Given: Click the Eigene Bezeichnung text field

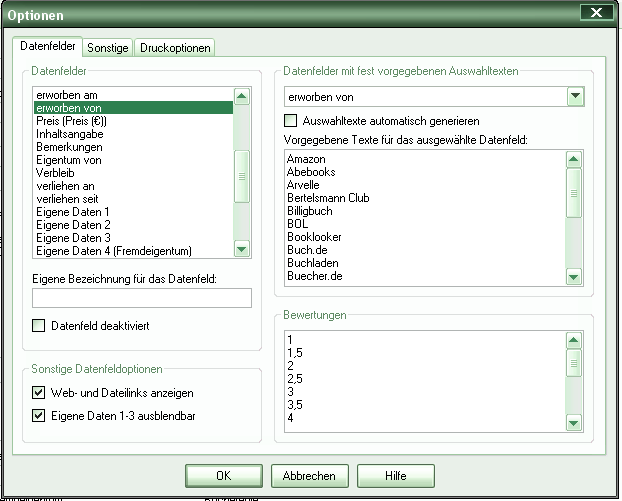Looking at the screenshot, I should pyautogui.click(x=141, y=298).
